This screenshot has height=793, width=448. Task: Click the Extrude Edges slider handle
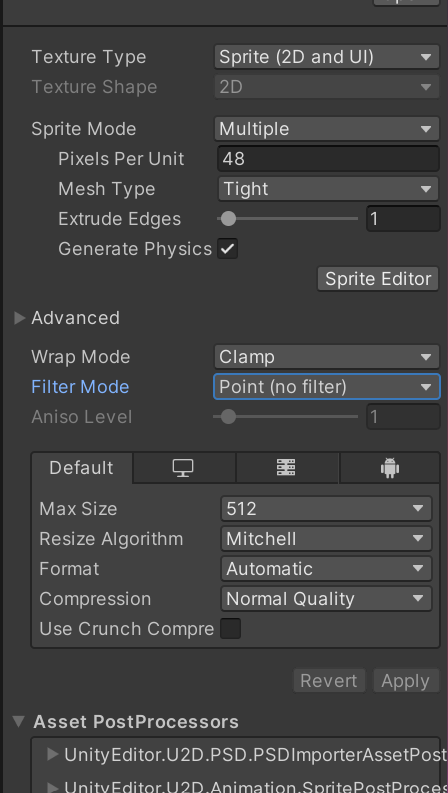[229, 219]
